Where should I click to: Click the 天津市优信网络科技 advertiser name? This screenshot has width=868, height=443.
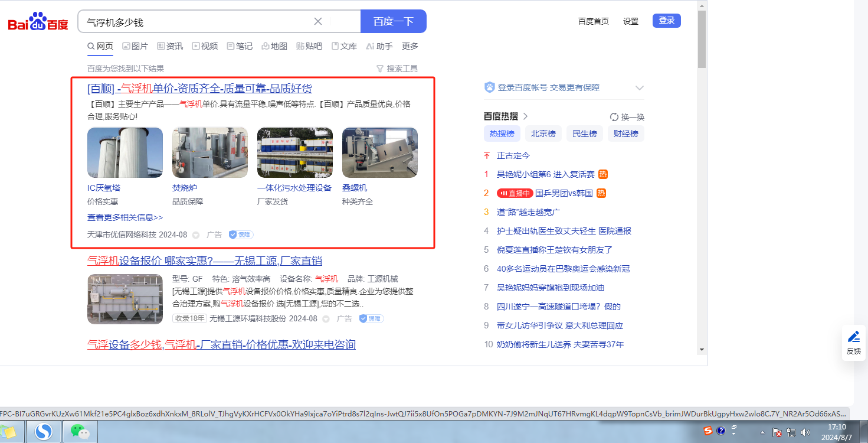122,234
